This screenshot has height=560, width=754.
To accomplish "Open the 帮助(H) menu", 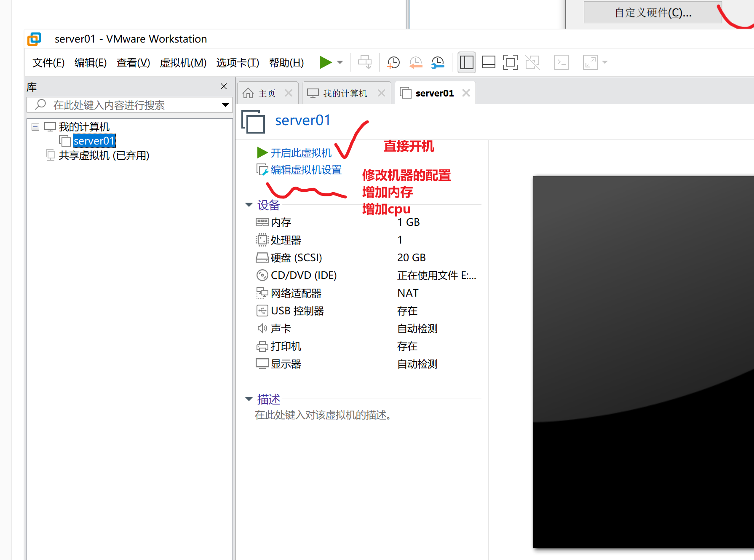I will click(x=286, y=63).
